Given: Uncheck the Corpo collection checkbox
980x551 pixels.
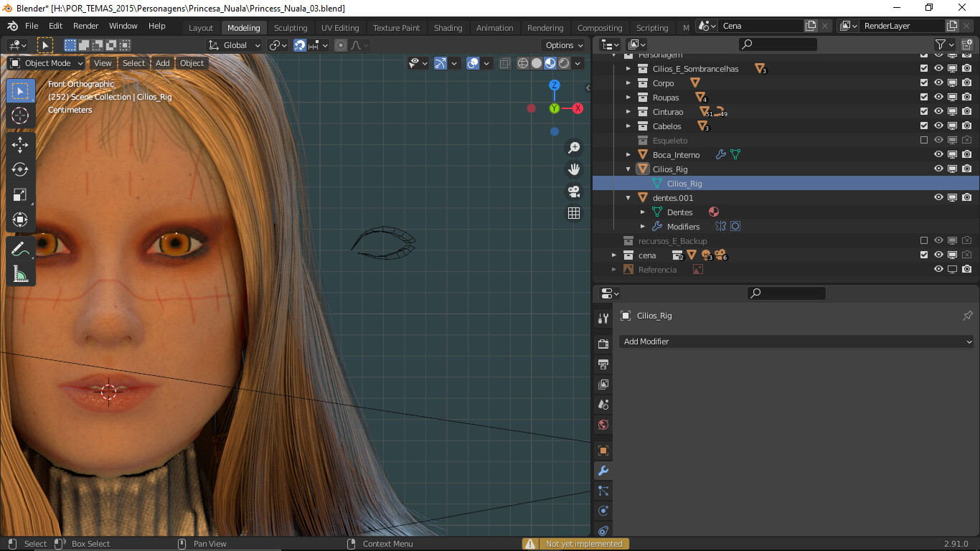Looking at the screenshot, I should tap(924, 83).
